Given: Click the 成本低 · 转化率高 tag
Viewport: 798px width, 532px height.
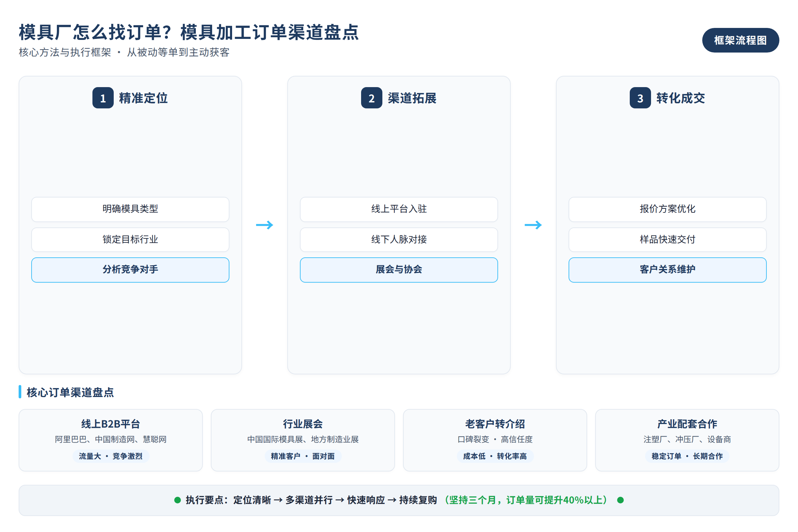Looking at the screenshot, I should (x=495, y=456).
